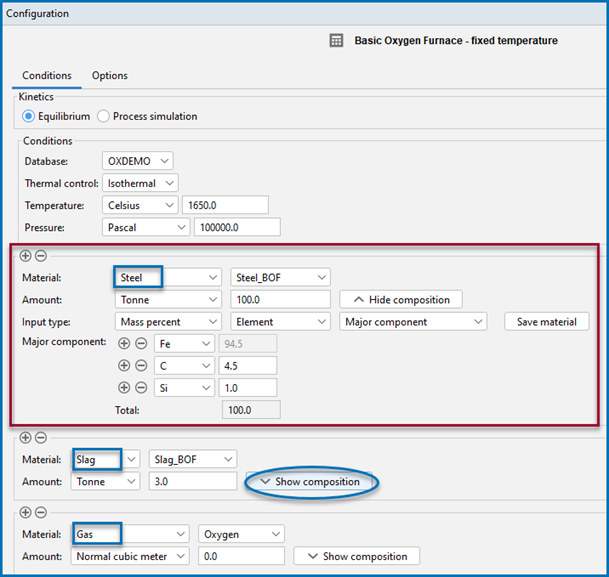Switch to the Conditions tab
Screen dimensions: 609x577
(47, 75)
